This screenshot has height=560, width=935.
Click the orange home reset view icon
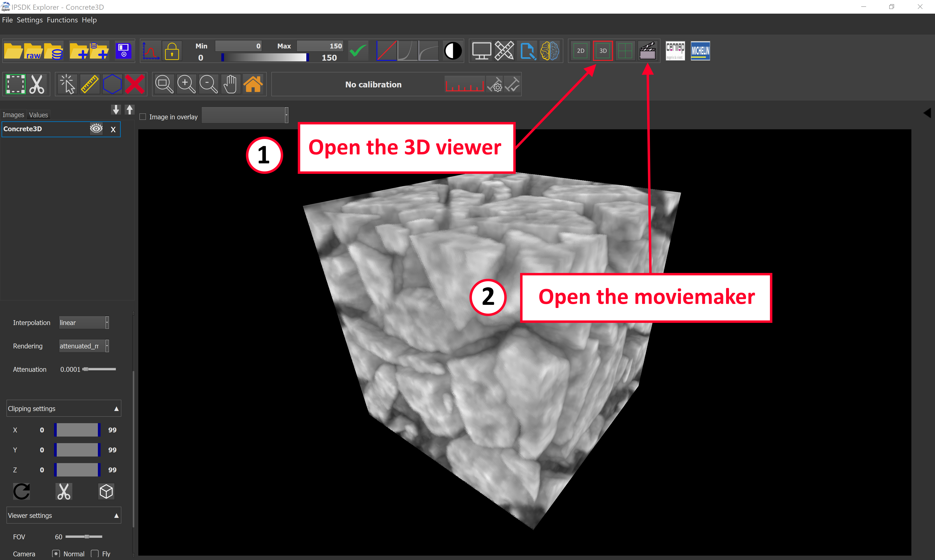pos(253,84)
